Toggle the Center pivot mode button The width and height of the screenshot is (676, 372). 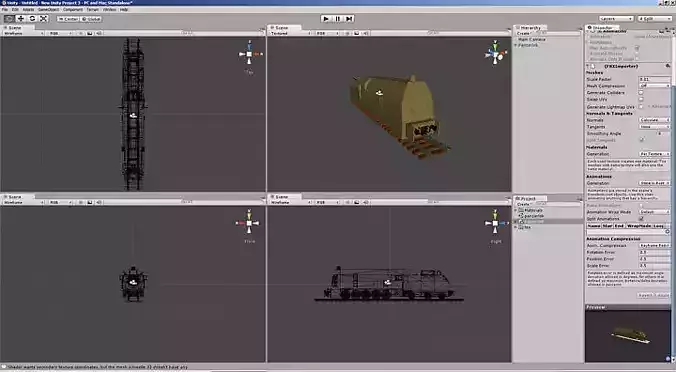(x=68, y=19)
